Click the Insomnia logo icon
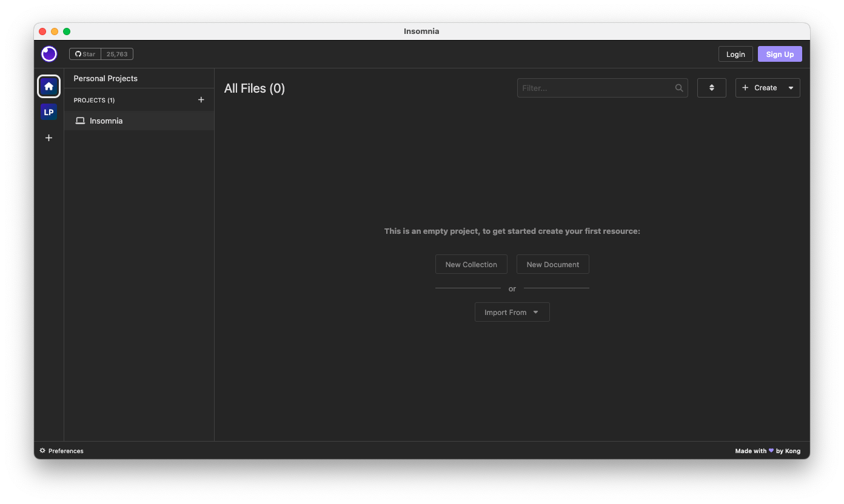 pos(49,54)
